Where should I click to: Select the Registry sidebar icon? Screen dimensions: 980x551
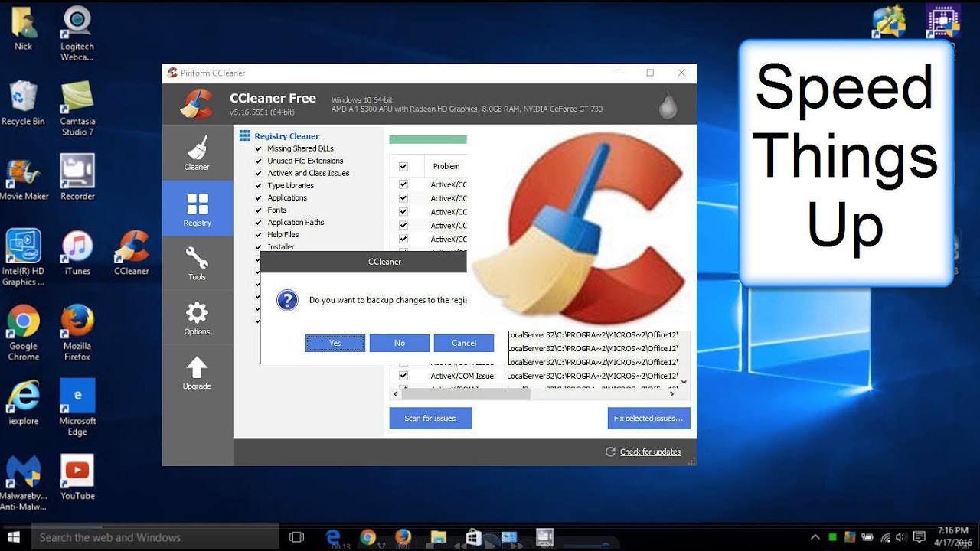(x=197, y=208)
